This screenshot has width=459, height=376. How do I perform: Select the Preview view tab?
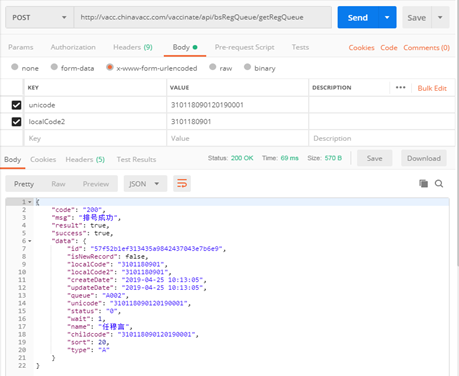click(96, 184)
